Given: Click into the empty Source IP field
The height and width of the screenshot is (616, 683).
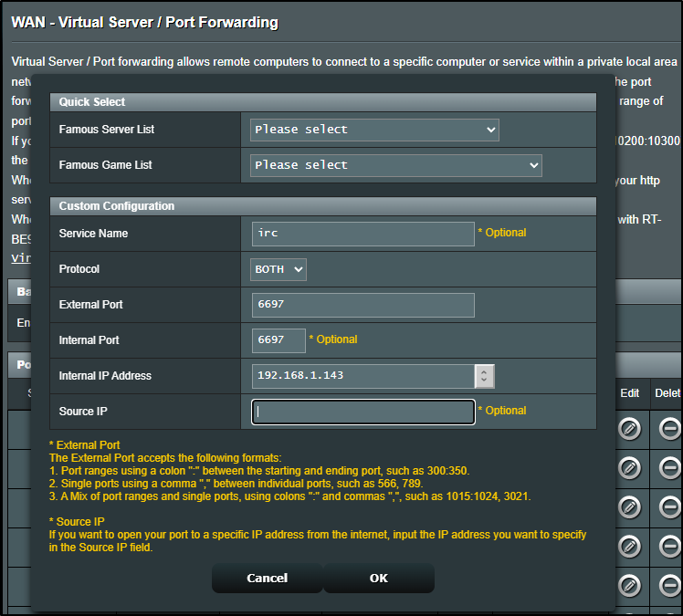Looking at the screenshot, I should tap(363, 412).
